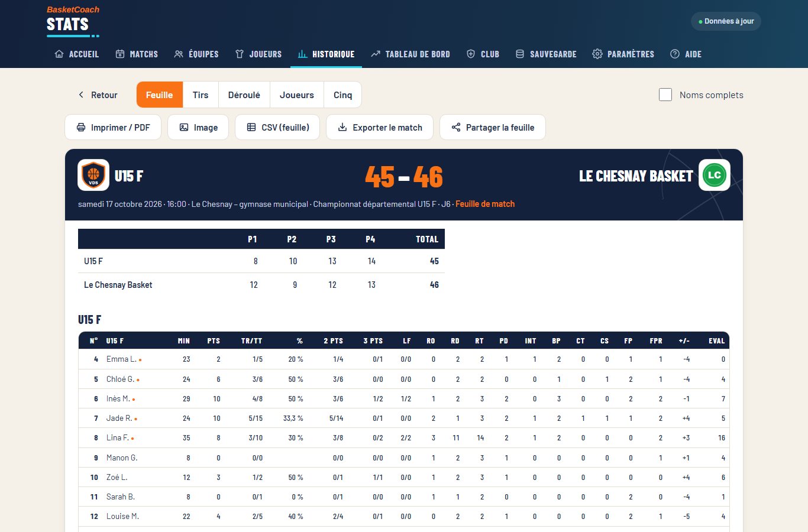808x532 pixels.
Task: Click Lina F. EVAL value 16
Action: (722, 438)
